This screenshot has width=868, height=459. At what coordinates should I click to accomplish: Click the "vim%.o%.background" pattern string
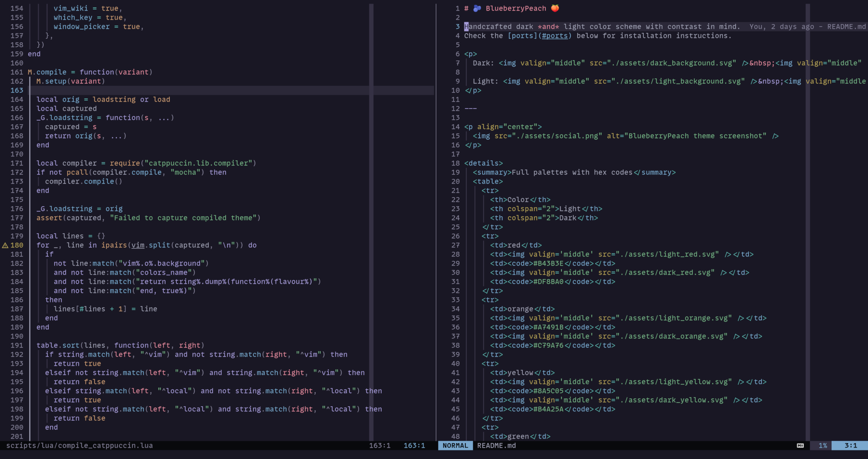161,263
